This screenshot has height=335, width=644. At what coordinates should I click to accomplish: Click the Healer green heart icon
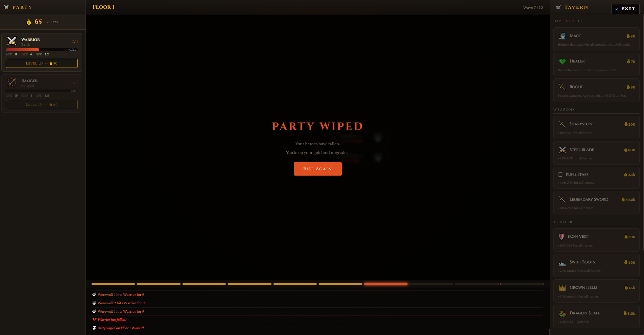(x=563, y=61)
